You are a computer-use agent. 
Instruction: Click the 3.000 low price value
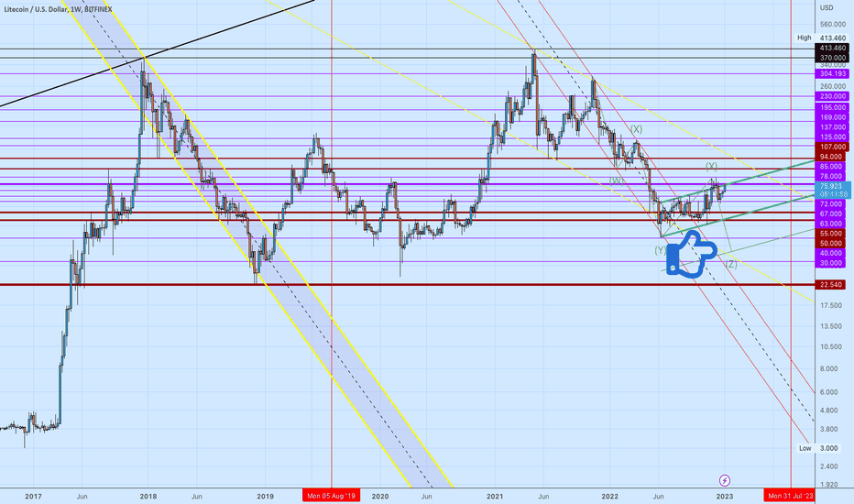pyautogui.click(x=829, y=448)
